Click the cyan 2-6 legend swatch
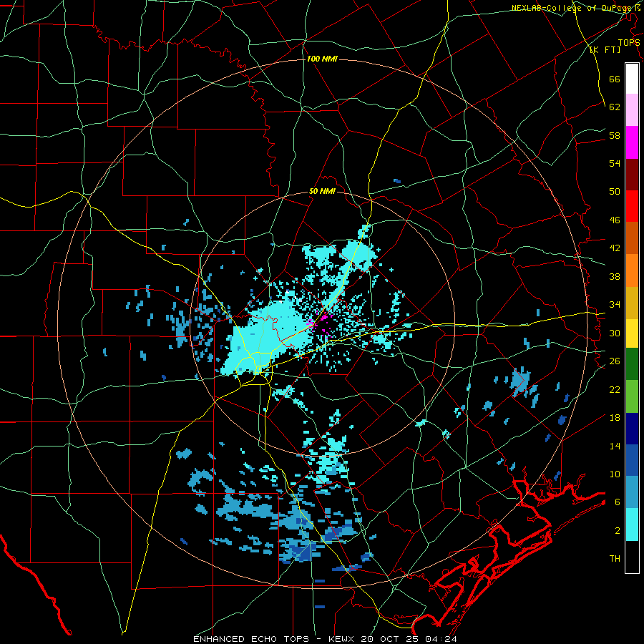 point(632,524)
